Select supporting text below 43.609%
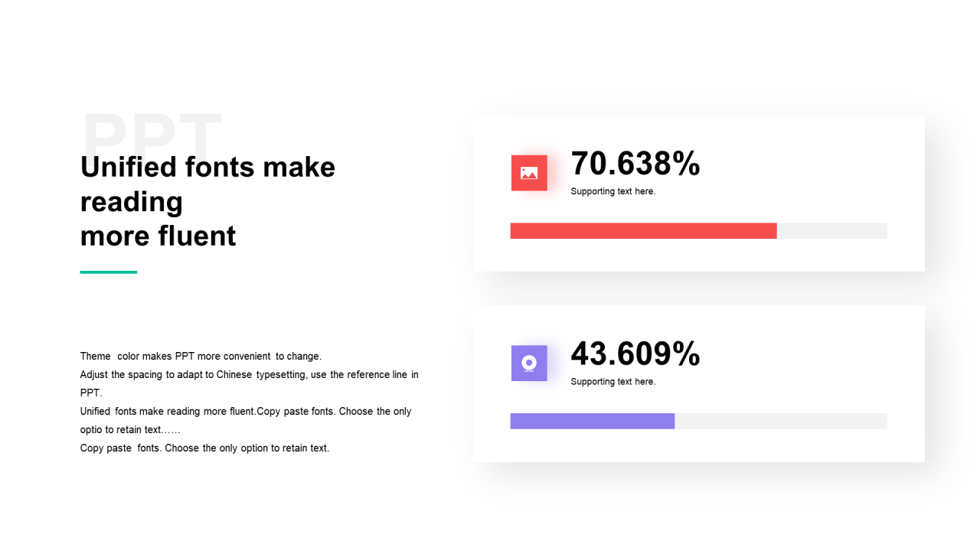 613,382
